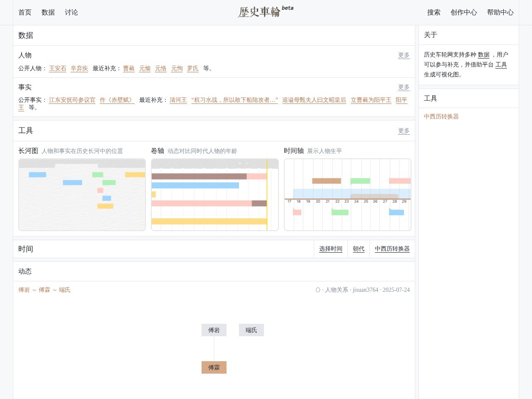Select the 端氏 node in relationship graph
Screen dimensions: 532x399
pos(251,330)
